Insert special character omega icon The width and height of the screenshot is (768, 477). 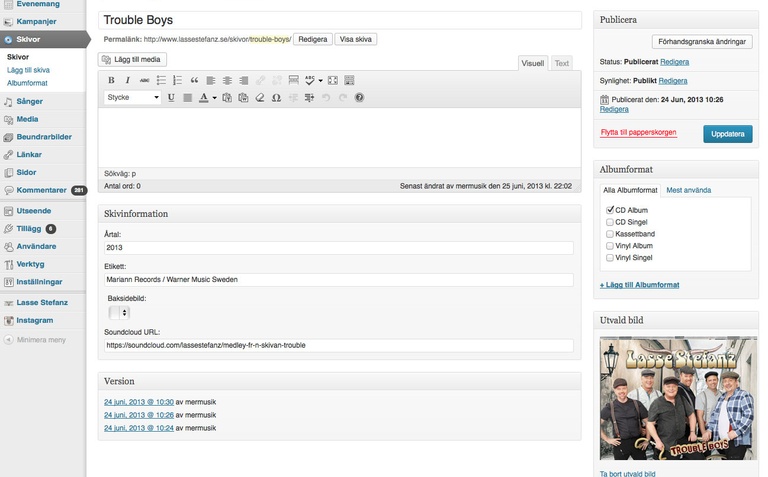tap(276, 98)
